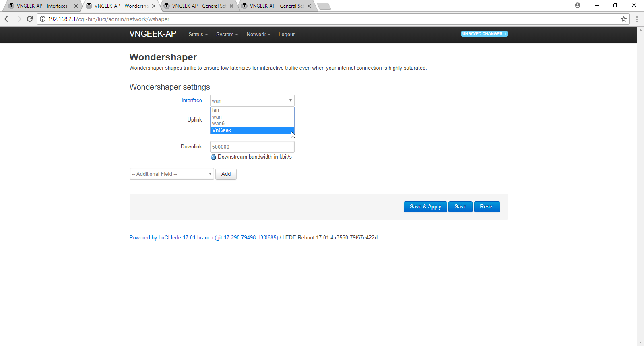Click the Downstream bandwidth help icon
The height and width of the screenshot is (346, 644).
(x=213, y=157)
